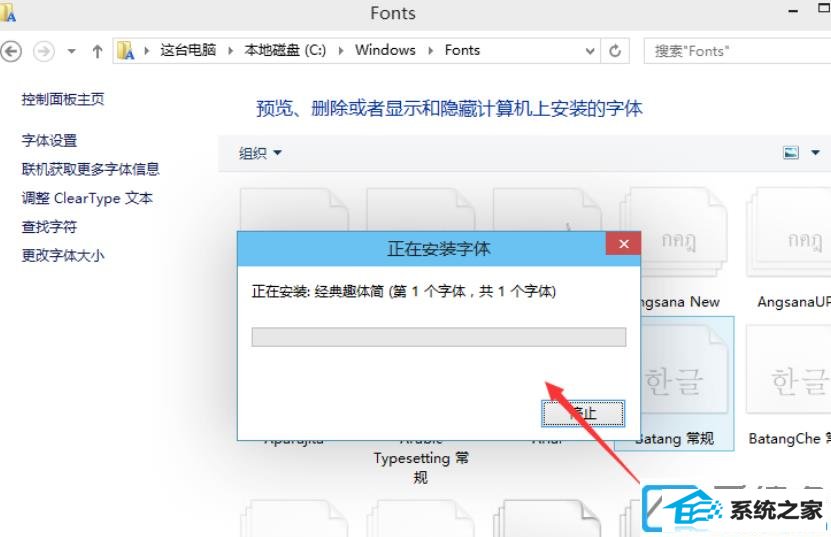Open 调整 ClearType 文本 link
Viewport: 831px width, 537px height.
pyautogui.click(x=87, y=198)
